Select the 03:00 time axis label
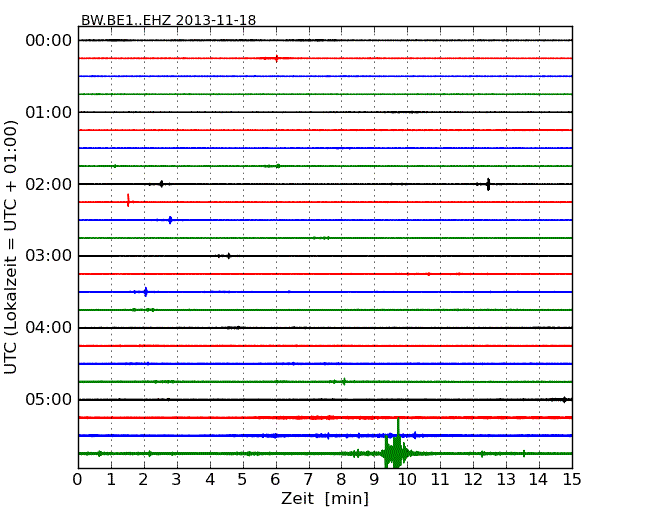 (49, 256)
